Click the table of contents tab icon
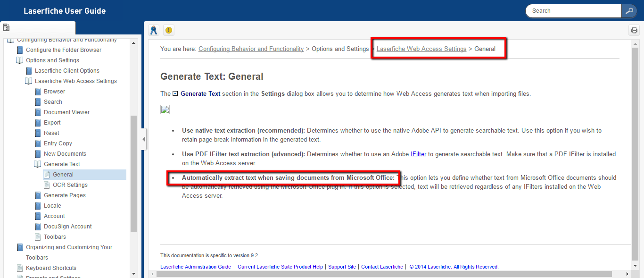This screenshot has width=644, height=278. coord(6,28)
